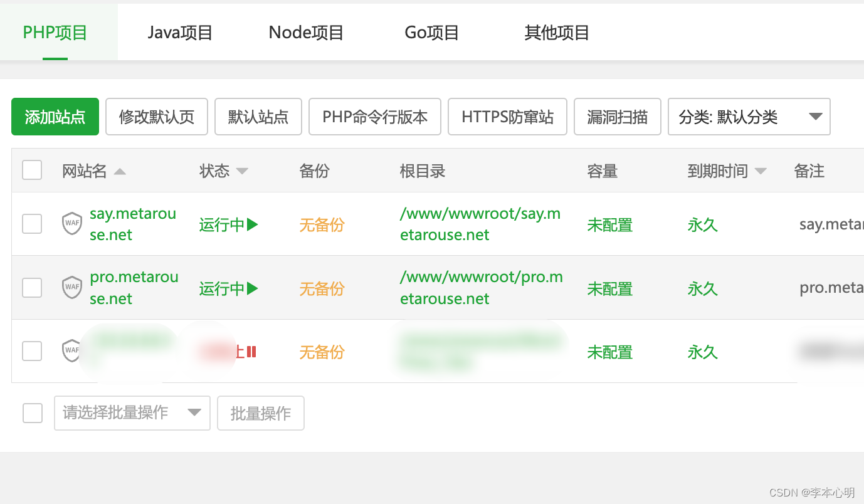Open root directory /www/wwwroot/pro.metarouse.net
This screenshot has height=504, width=864.
pos(482,288)
